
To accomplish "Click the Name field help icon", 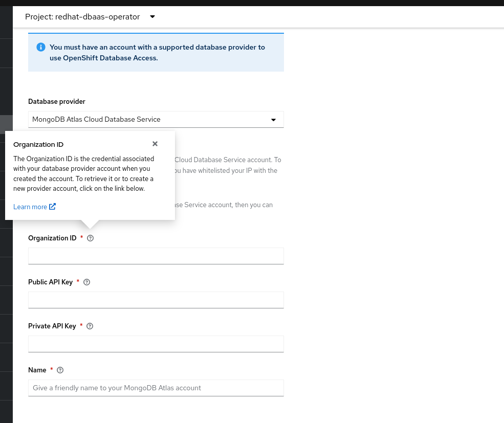I will point(60,370).
